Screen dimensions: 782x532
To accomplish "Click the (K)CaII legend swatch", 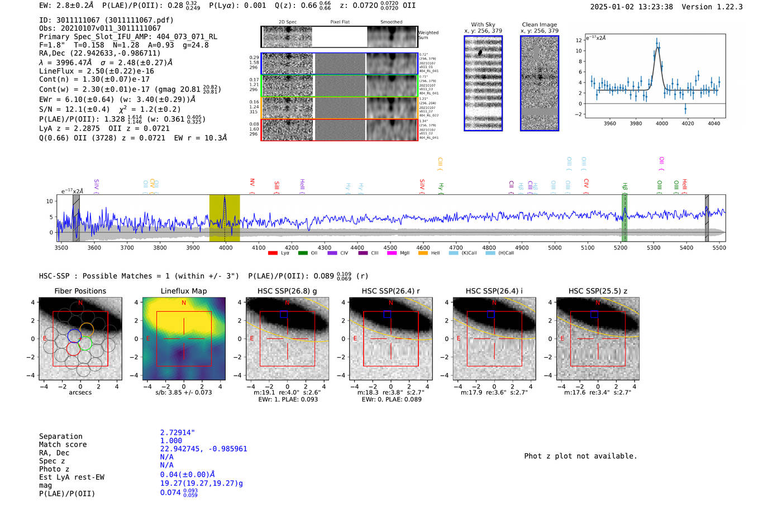I will pos(452,253).
